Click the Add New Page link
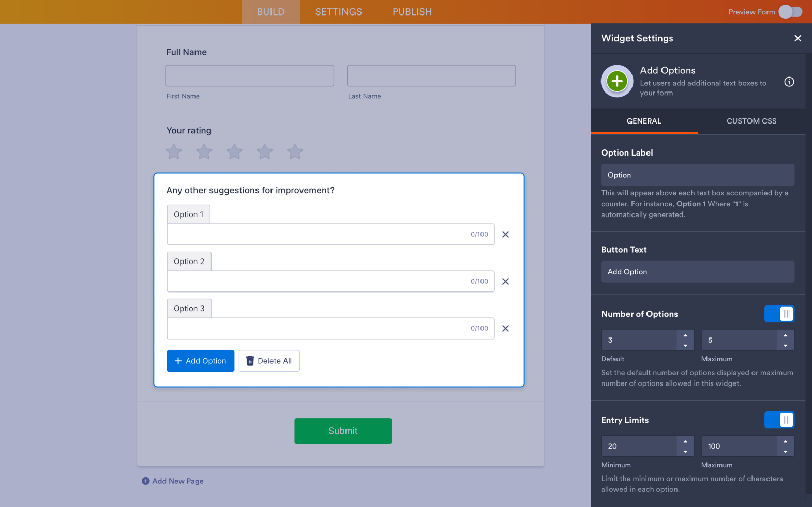The width and height of the screenshot is (812, 507). (x=178, y=481)
